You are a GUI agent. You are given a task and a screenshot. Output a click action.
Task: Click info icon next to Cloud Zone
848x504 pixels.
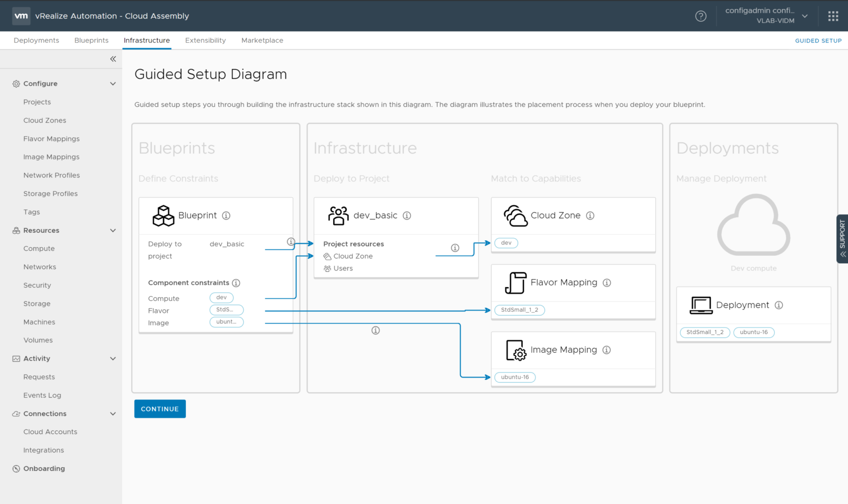click(x=590, y=216)
